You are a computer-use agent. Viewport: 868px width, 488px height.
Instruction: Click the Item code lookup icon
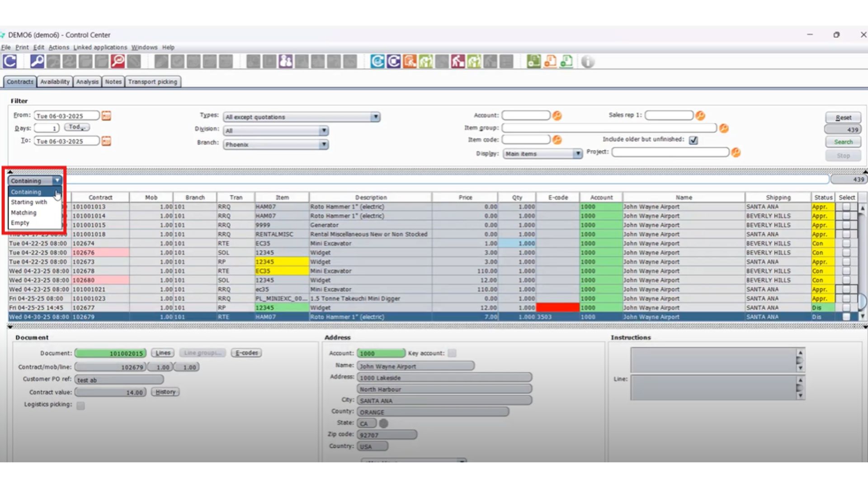(x=557, y=140)
